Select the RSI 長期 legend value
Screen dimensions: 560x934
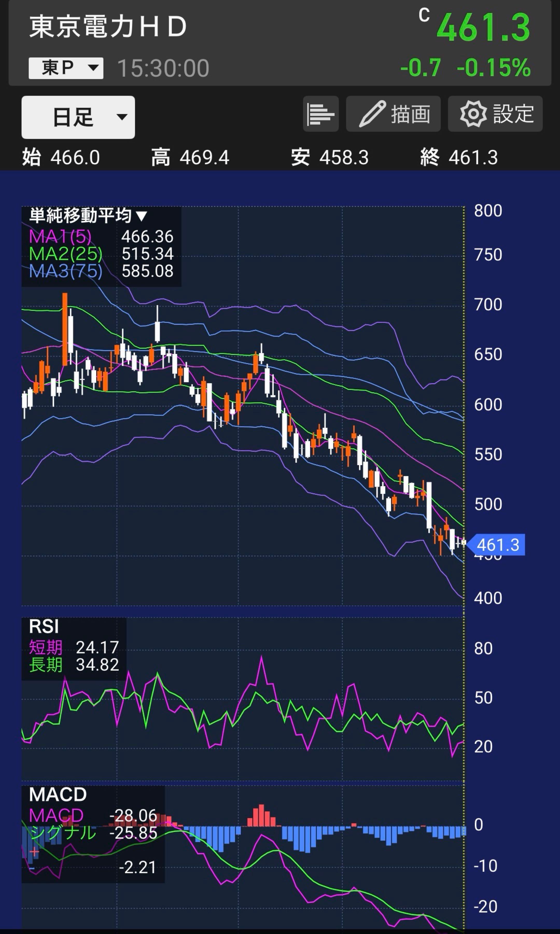(x=74, y=665)
